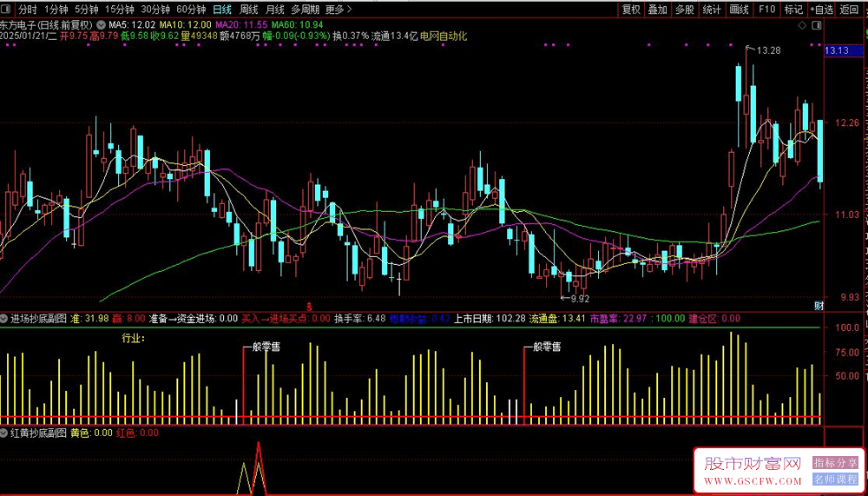Open the F10 company info

[x=766, y=10]
